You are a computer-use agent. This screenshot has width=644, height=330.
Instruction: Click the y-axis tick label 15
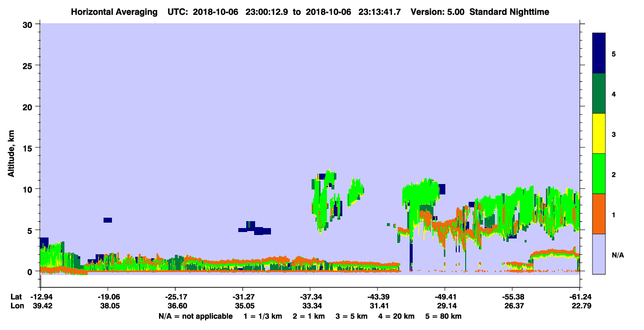[29, 148]
